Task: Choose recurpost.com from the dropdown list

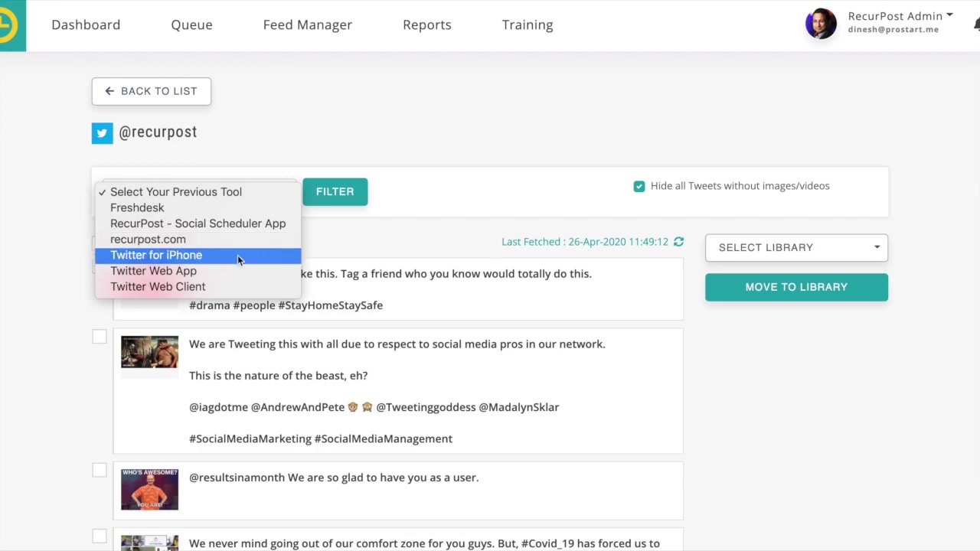Action: coord(198,240)
